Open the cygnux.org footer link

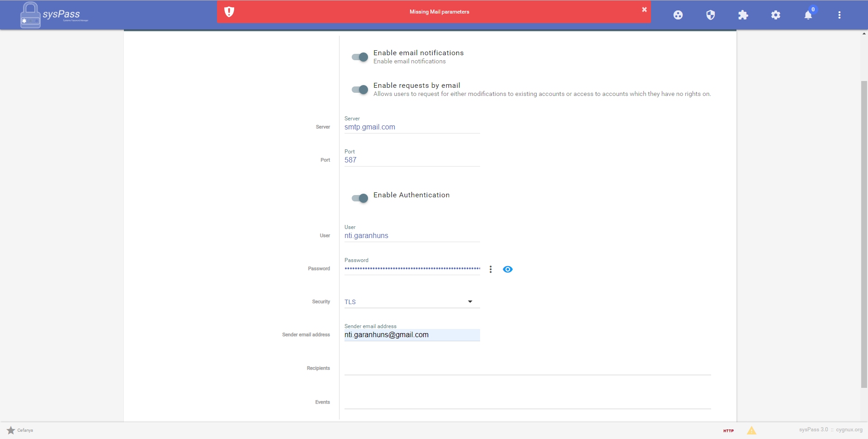pyautogui.click(x=849, y=429)
